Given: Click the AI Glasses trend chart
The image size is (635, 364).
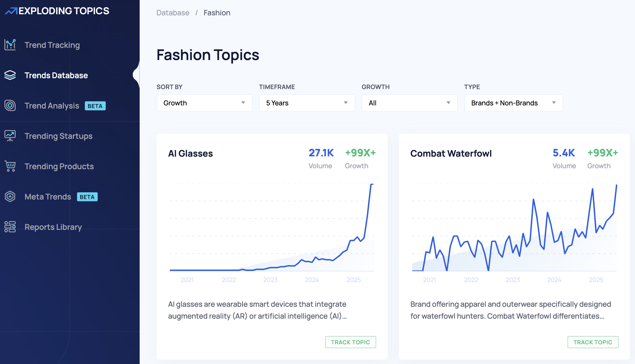Looking at the screenshot, I should click(x=272, y=228).
